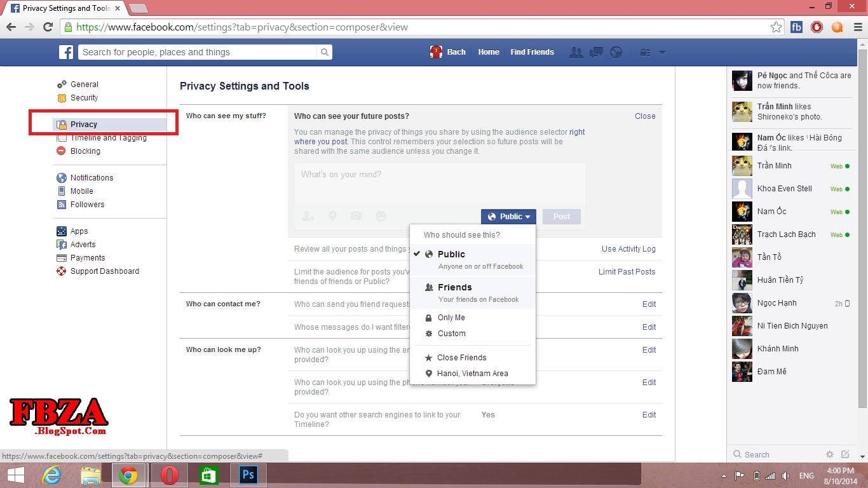Open Internet Explorer from the taskbar
868x488 pixels.
coord(51,475)
